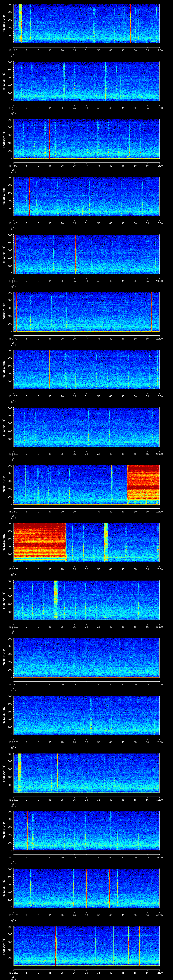Click the 18:22:00 start time label
The width and height of the screenshot is (173, 980).
(x=13, y=396)
